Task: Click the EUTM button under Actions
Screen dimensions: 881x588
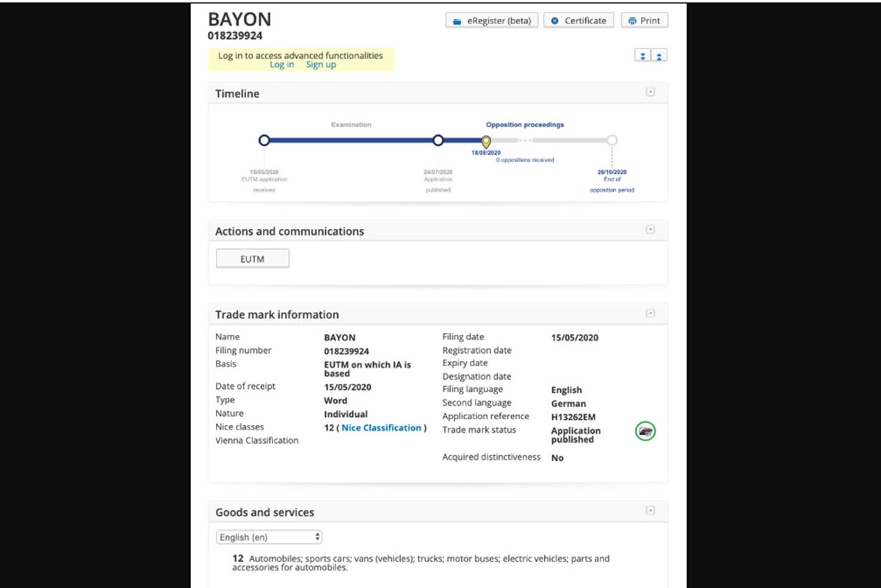Action: click(x=253, y=258)
